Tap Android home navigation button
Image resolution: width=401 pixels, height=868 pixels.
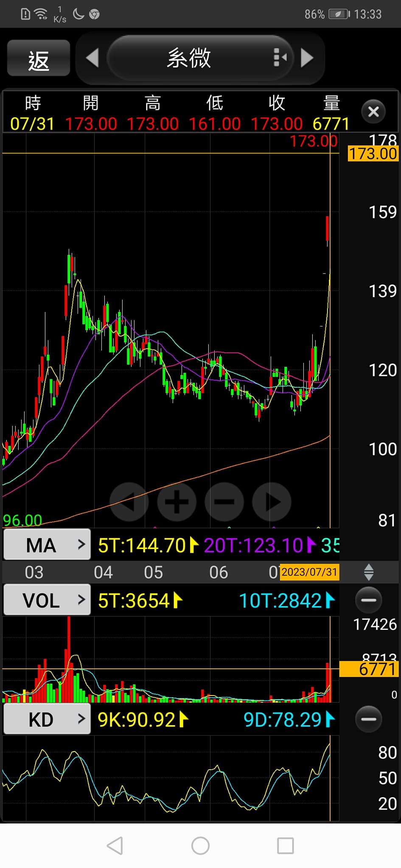200,846
